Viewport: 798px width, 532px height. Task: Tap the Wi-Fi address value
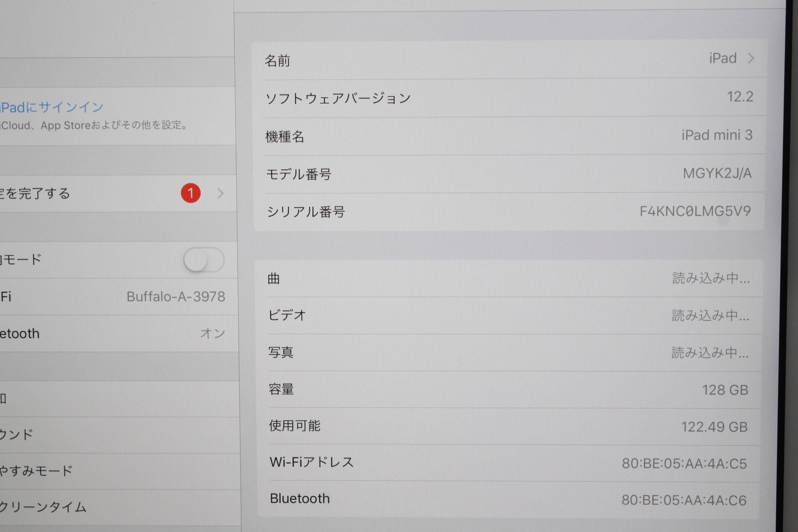click(x=684, y=463)
